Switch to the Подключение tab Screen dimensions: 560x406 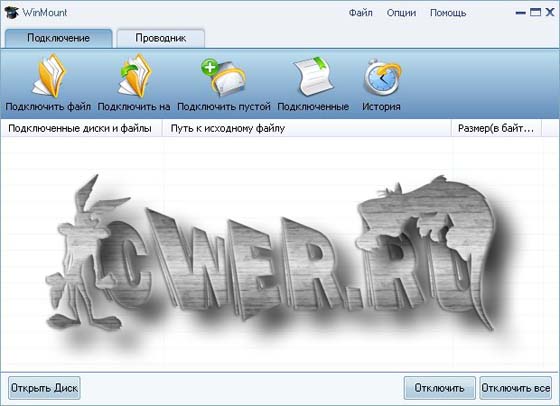tap(59, 38)
